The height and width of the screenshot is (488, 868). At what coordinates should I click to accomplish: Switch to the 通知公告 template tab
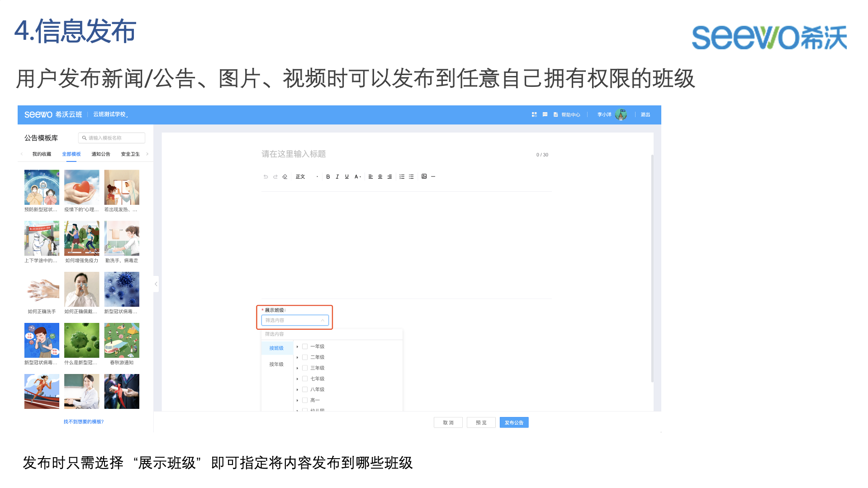click(100, 154)
